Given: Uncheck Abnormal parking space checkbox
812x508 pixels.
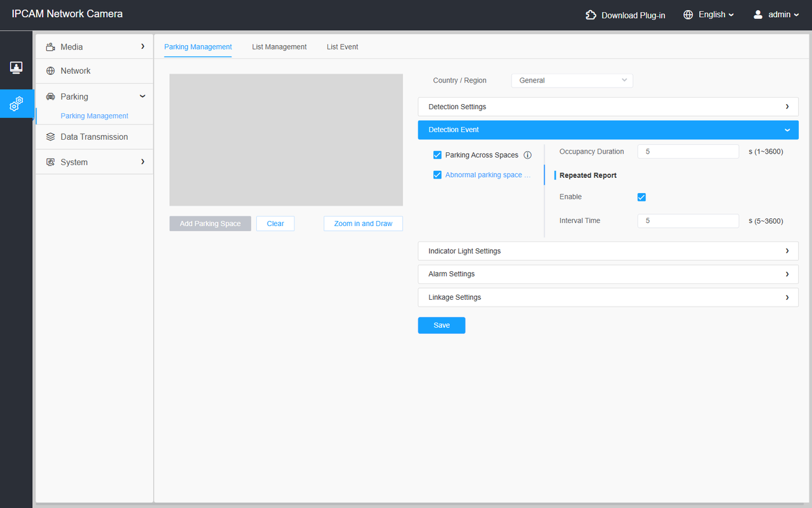Looking at the screenshot, I should click(437, 175).
